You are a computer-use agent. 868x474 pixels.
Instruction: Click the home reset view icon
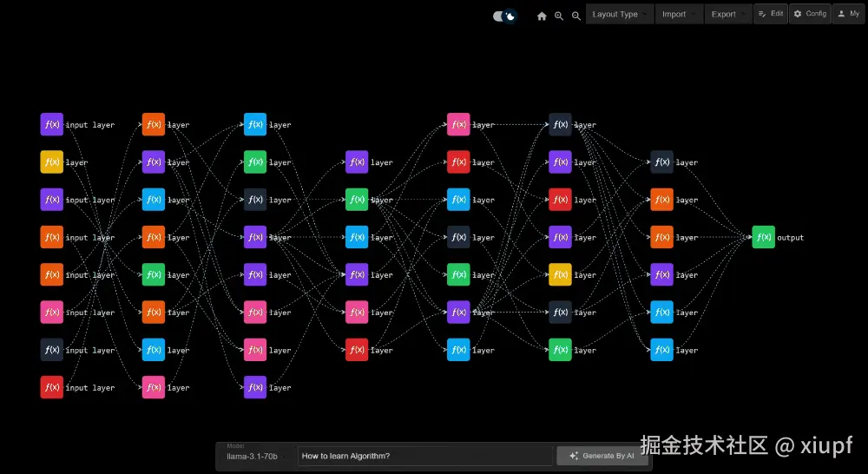tap(542, 16)
